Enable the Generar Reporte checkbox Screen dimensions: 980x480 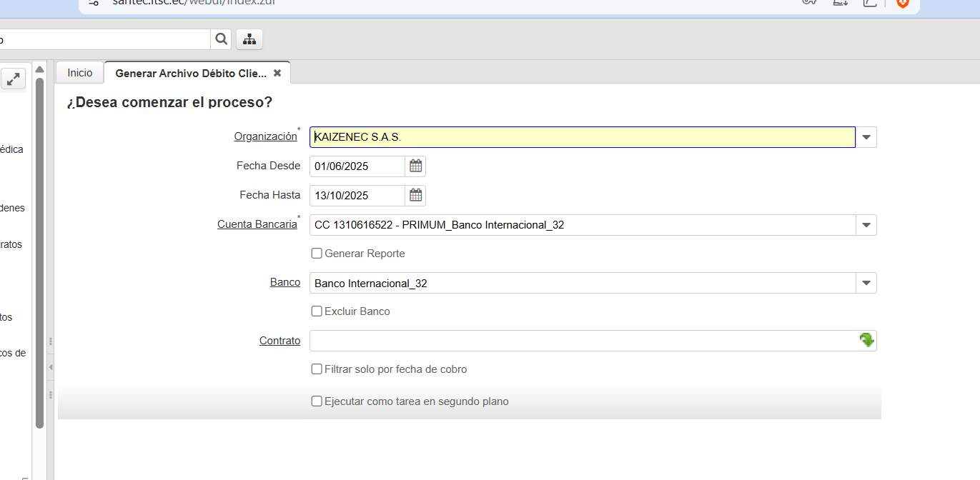317,254
